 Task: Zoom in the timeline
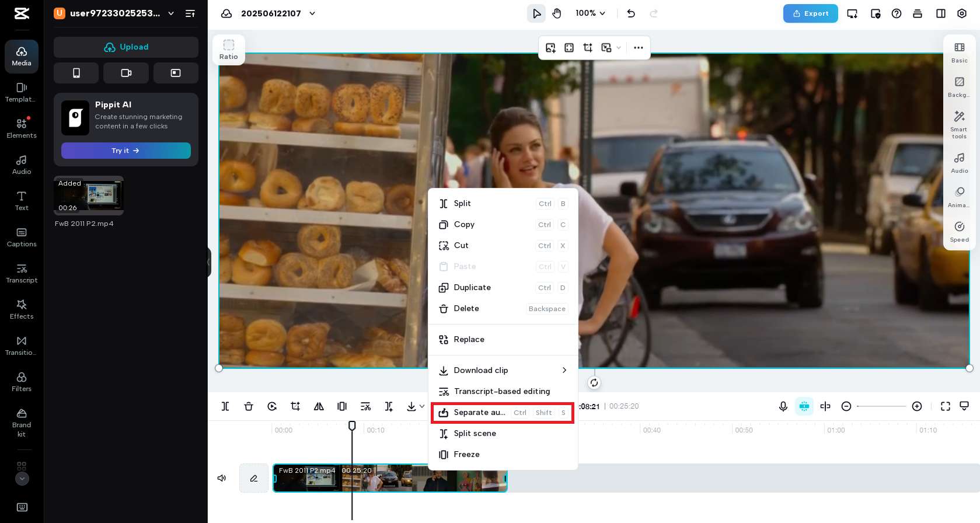click(917, 406)
